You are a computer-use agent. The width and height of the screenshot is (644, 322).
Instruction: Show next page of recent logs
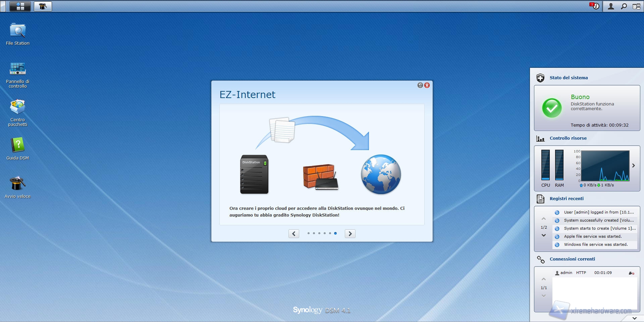pos(544,235)
